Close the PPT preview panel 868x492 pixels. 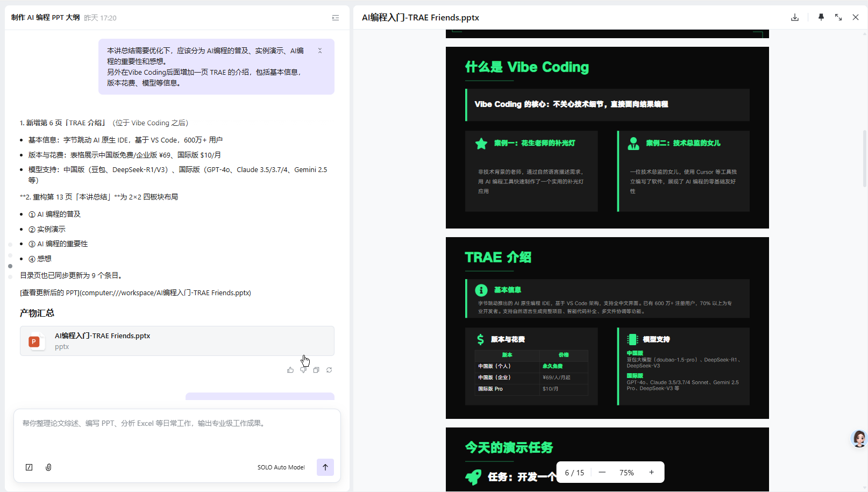[x=855, y=17]
